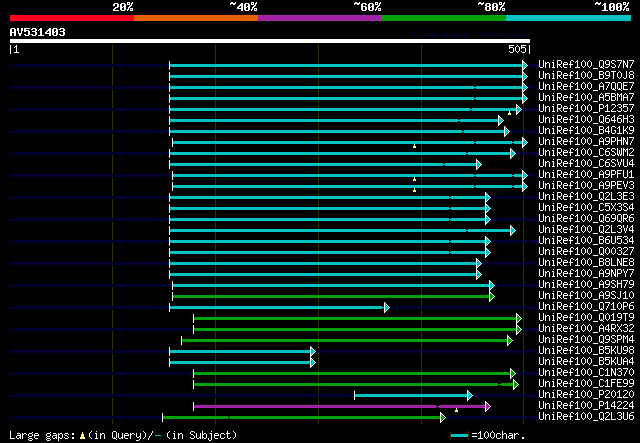This screenshot has width=640, height=443.
Task: Select the UniRef100_A9PFU1 label
Action: (x=586, y=175)
